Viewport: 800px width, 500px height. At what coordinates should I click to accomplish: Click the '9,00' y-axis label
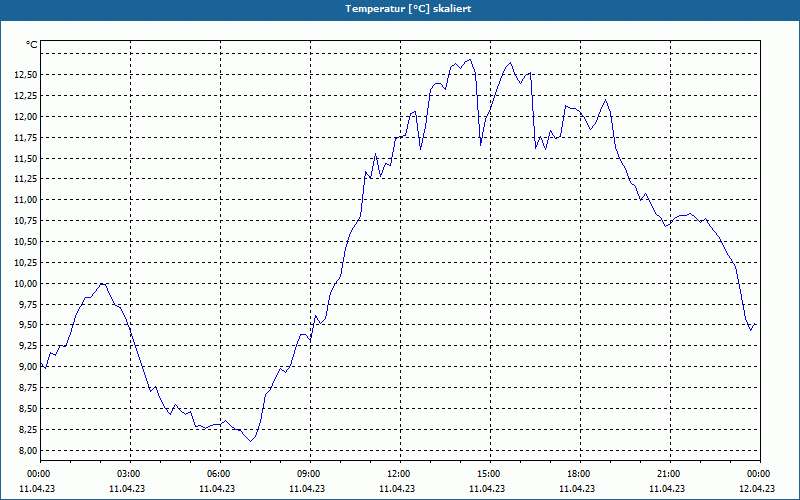pos(28,367)
